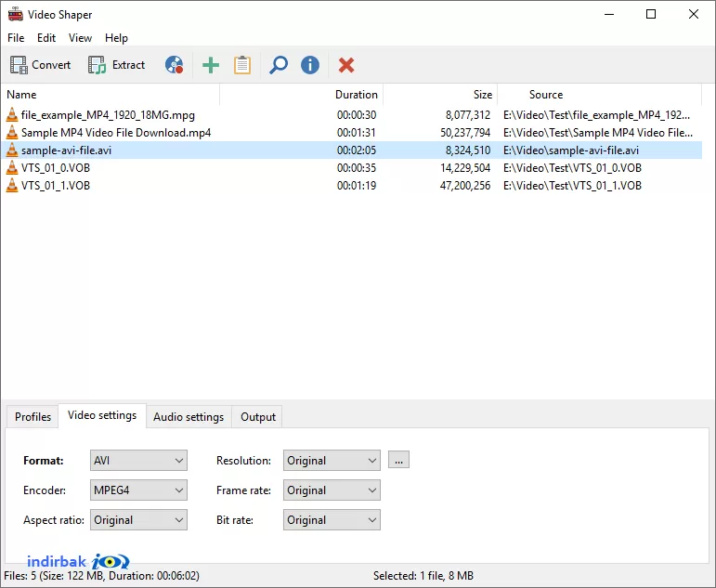Image resolution: width=716 pixels, height=588 pixels.
Task: Switch to the Audio settings tab
Action: coord(189,417)
